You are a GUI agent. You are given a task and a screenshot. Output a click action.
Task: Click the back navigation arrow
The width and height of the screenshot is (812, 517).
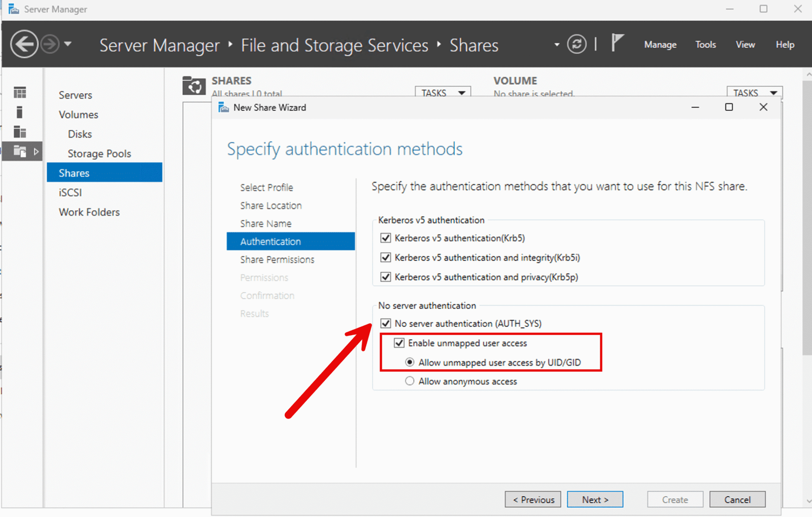[23, 44]
